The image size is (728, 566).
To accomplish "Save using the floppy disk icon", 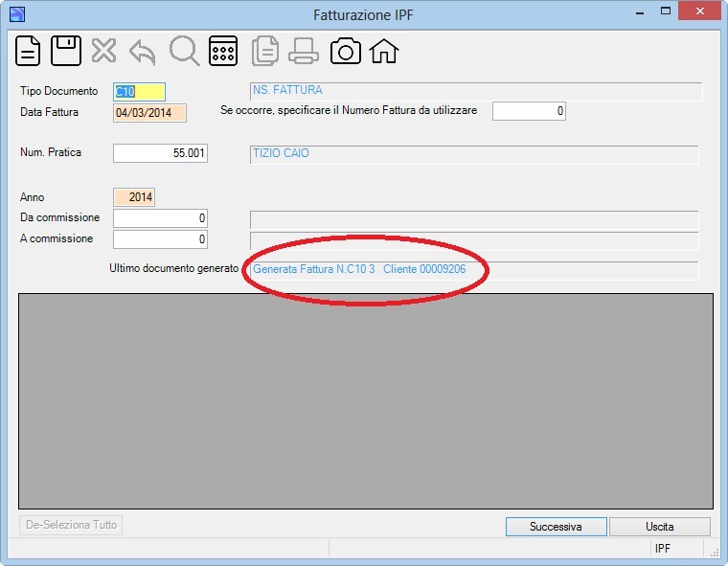I will coord(66,51).
